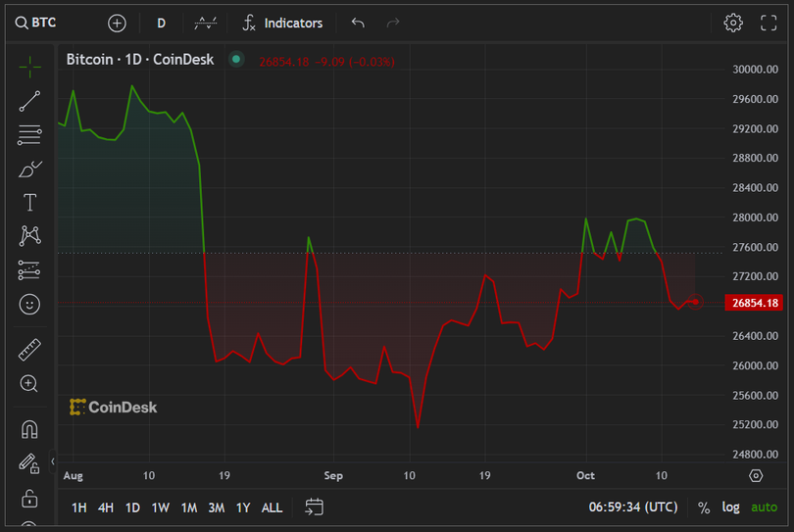Toggle auto scale on price axis
This screenshot has width=794, height=532.
(764, 508)
